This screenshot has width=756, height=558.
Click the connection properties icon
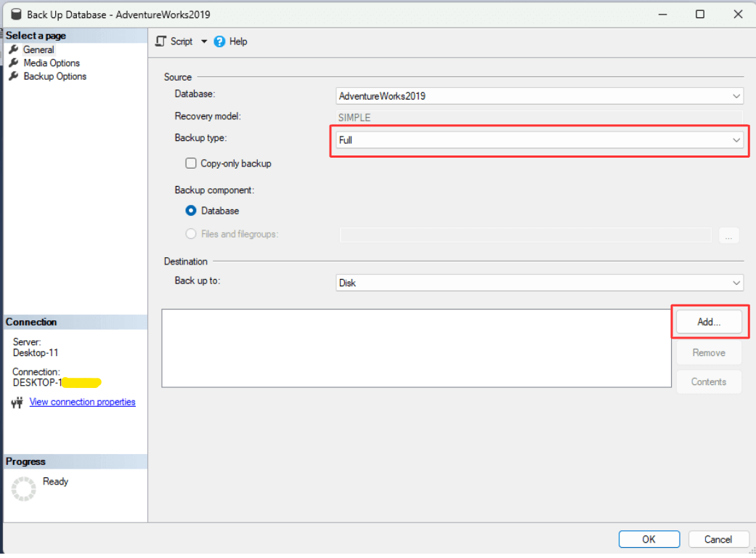point(17,402)
